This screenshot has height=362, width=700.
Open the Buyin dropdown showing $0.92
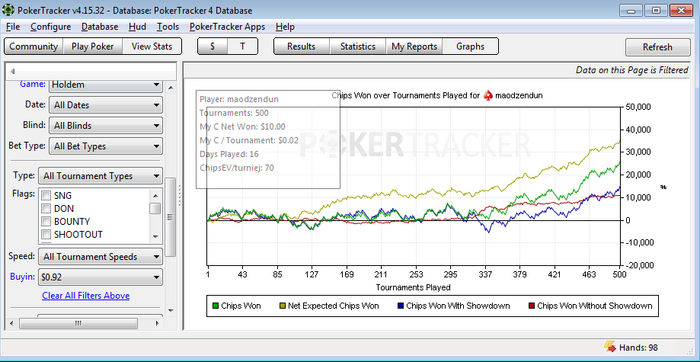(x=100, y=277)
